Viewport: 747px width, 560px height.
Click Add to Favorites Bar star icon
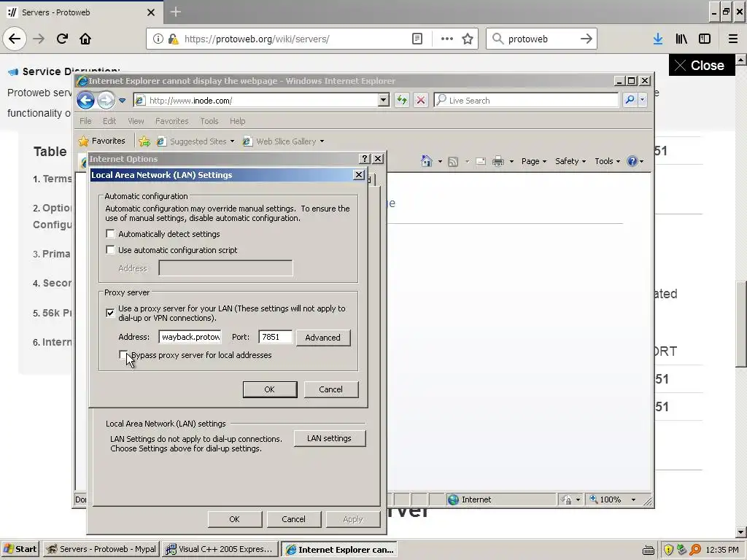(x=144, y=141)
